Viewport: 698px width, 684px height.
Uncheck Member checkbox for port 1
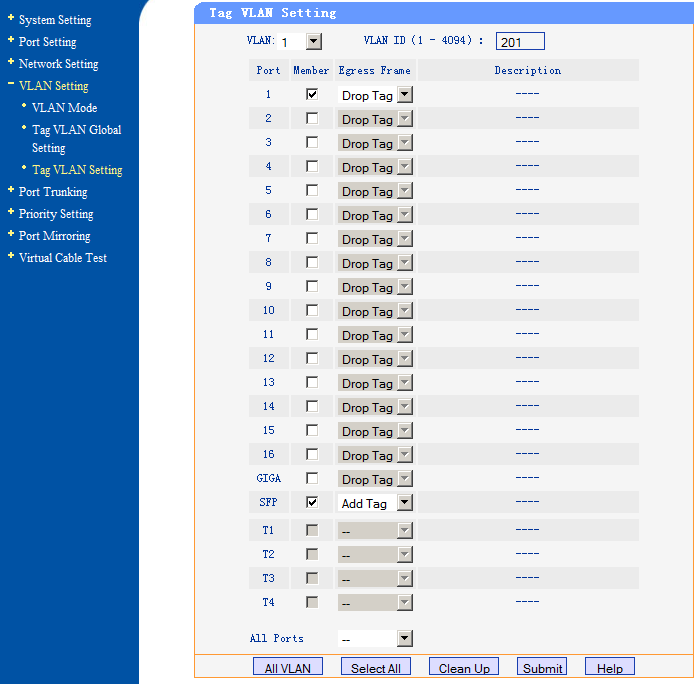(312, 94)
